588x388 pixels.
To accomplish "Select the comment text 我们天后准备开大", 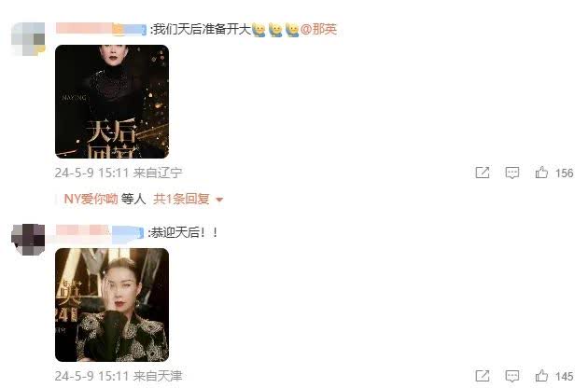I will [203, 29].
